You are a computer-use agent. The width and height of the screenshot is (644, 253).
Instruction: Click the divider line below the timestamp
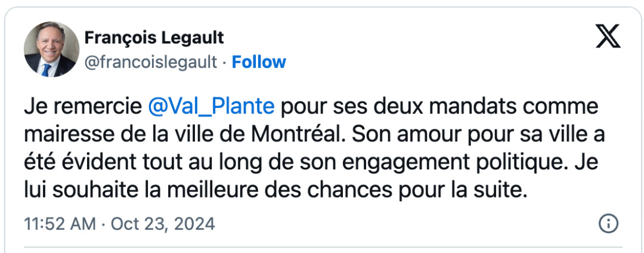coord(322,246)
